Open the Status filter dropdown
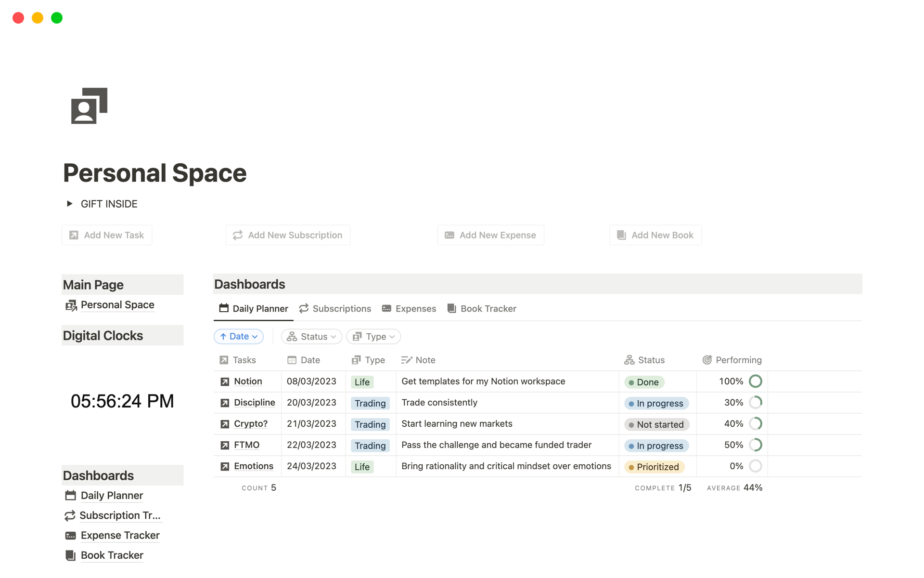The width and height of the screenshot is (924, 578). coord(311,336)
